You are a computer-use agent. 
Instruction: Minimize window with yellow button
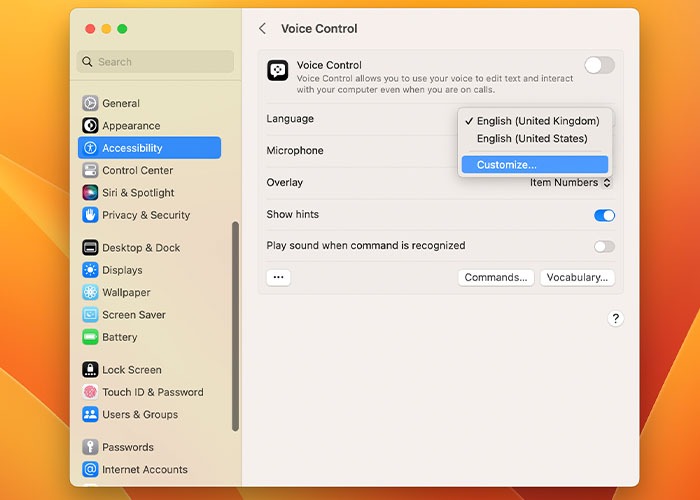tap(106, 29)
